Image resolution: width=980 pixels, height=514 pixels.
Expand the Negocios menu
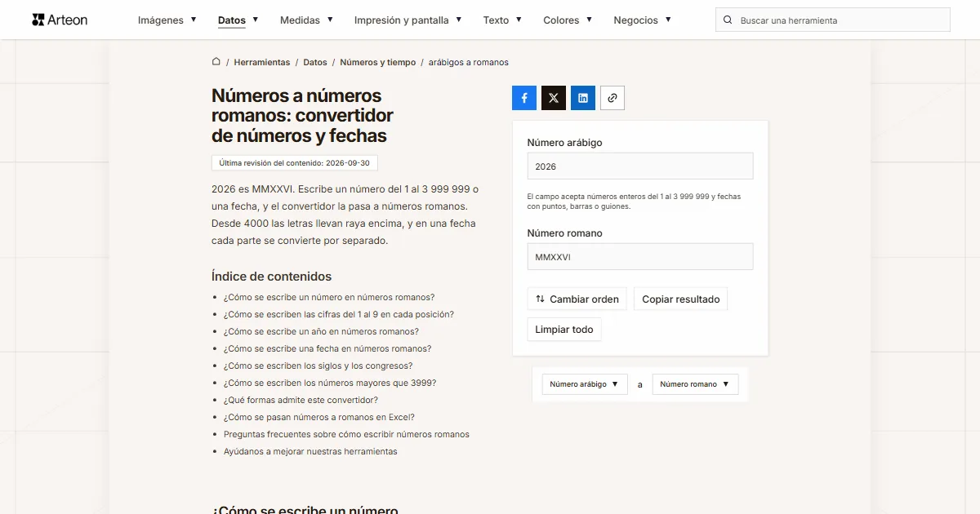(643, 20)
